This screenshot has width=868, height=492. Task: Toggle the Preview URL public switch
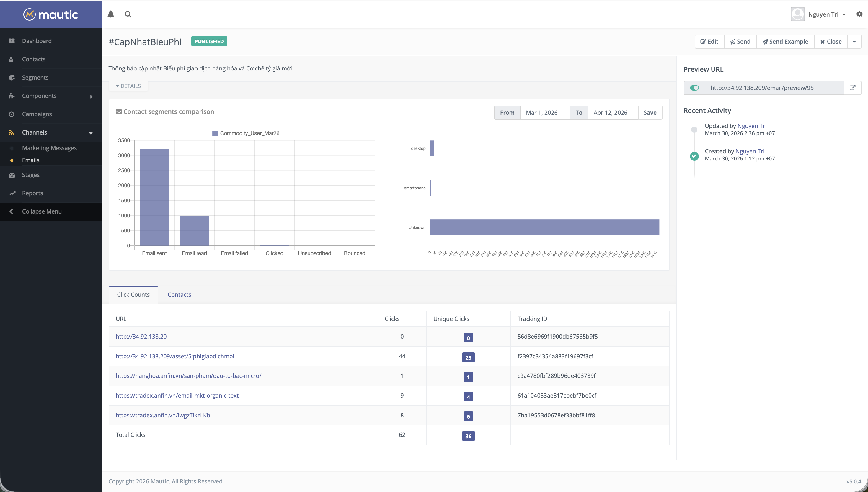pos(694,88)
